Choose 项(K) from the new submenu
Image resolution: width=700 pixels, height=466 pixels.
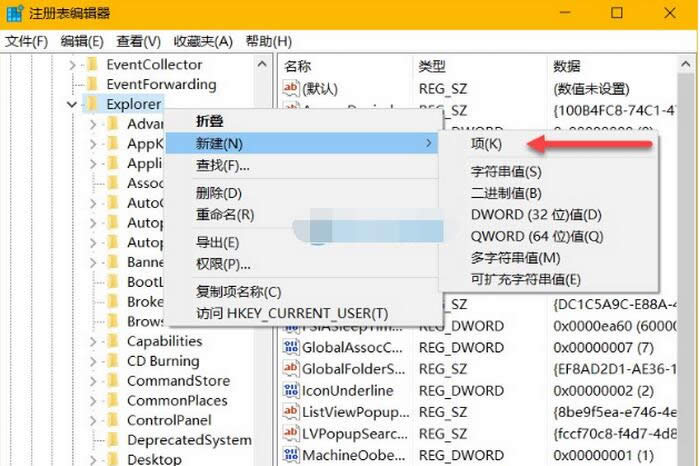(x=486, y=144)
